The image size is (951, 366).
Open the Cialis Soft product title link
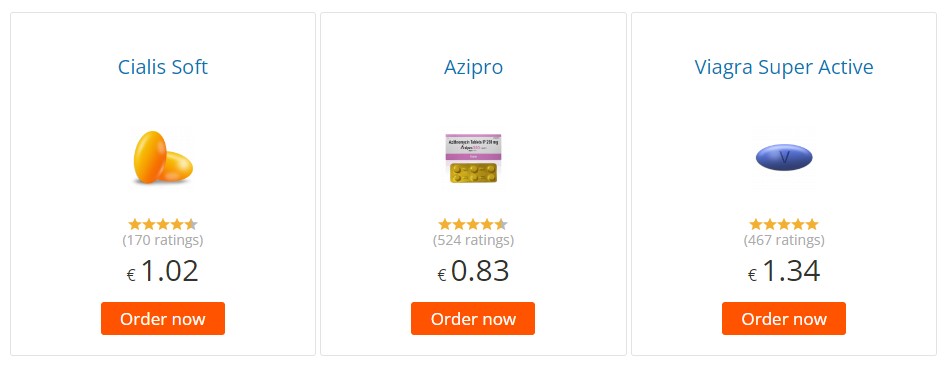(x=163, y=67)
